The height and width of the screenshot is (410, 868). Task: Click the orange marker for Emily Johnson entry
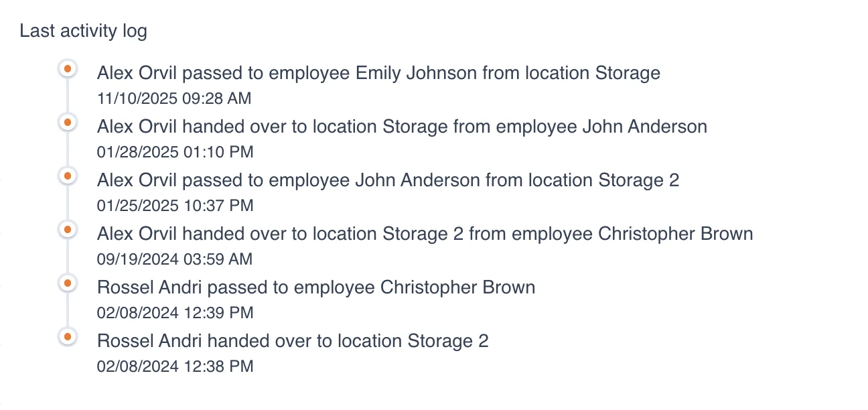(67, 69)
